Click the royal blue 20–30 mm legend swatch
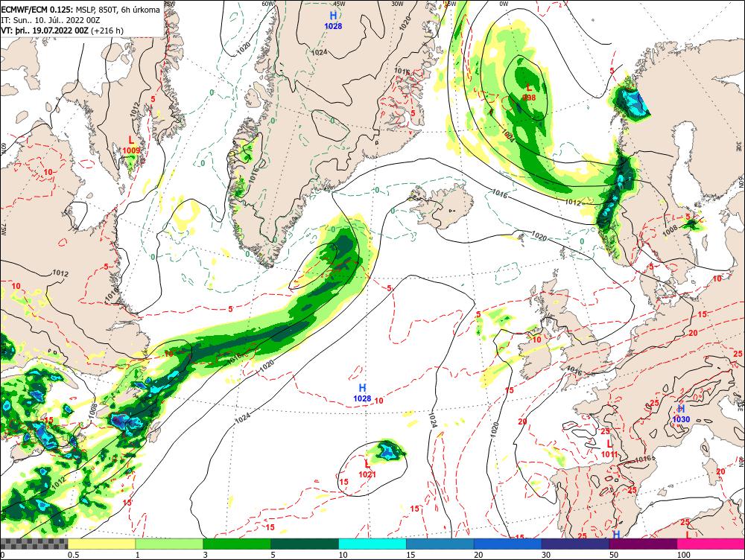745x560 pixels. coord(508,544)
